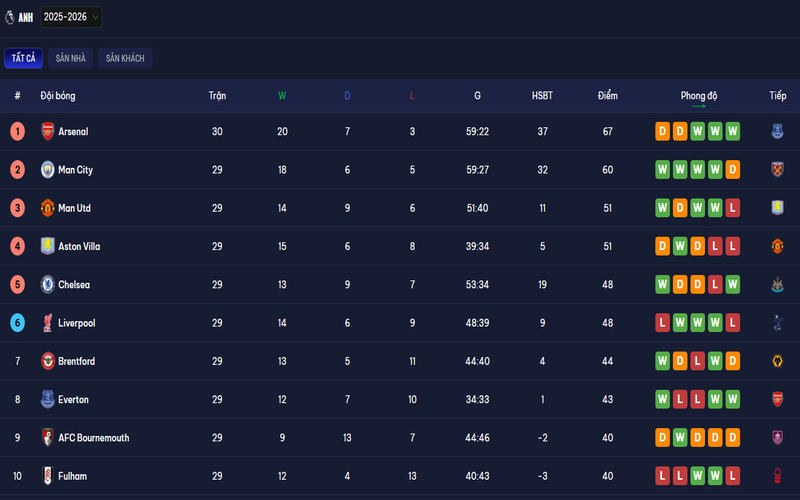Click the Brentford club crest
800x500 pixels.
click(47, 361)
